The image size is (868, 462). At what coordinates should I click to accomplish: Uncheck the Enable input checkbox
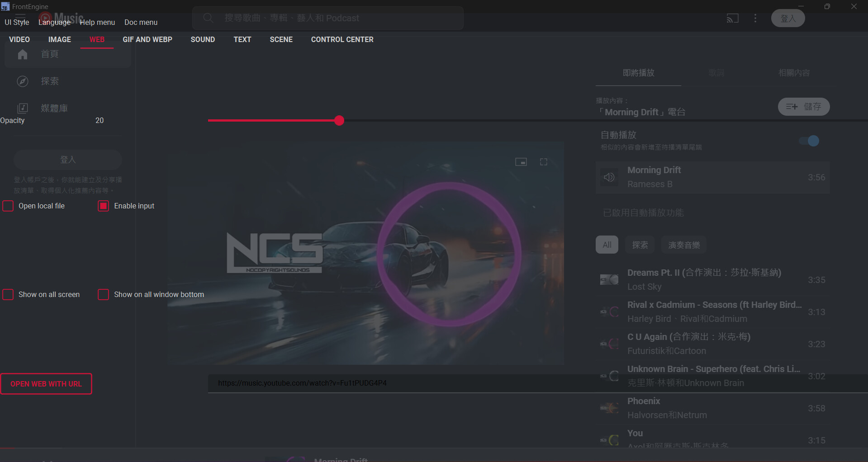coord(103,206)
